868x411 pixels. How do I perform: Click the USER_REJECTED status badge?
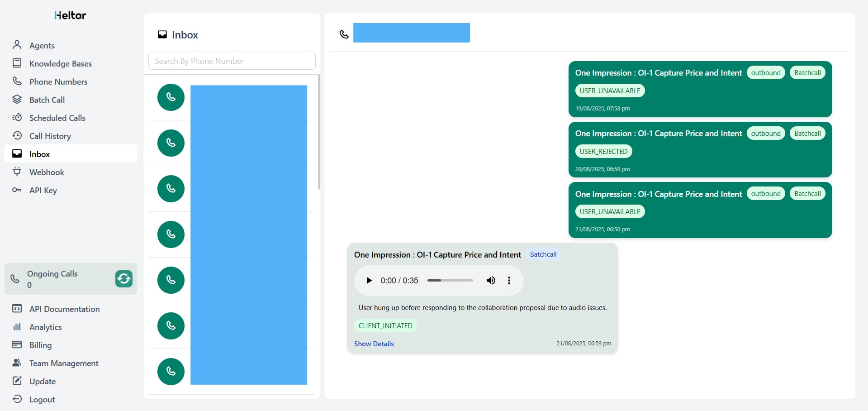pyautogui.click(x=603, y=152)
